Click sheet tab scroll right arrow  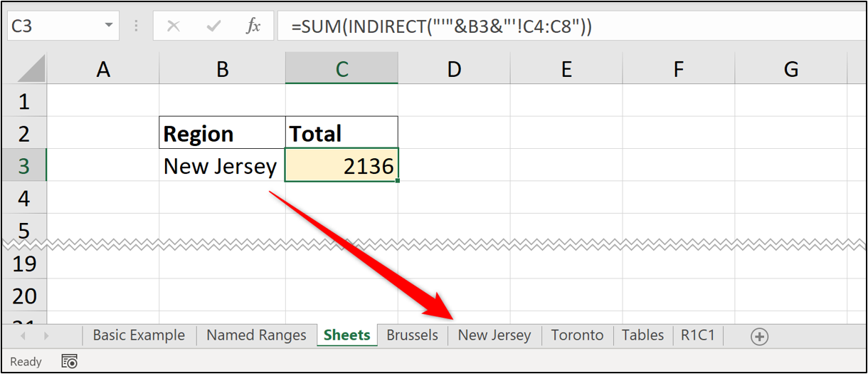pos(46,336)
